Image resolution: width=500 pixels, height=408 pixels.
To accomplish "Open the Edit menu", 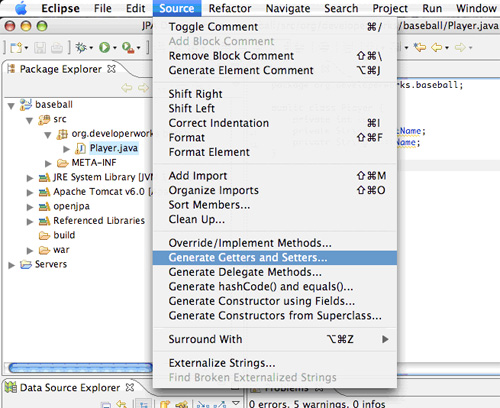I will [135, 8].
